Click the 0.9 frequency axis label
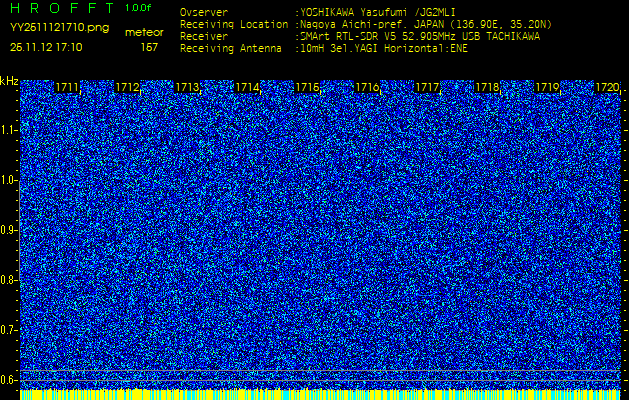Screen dimensions: 629x400 7,230
